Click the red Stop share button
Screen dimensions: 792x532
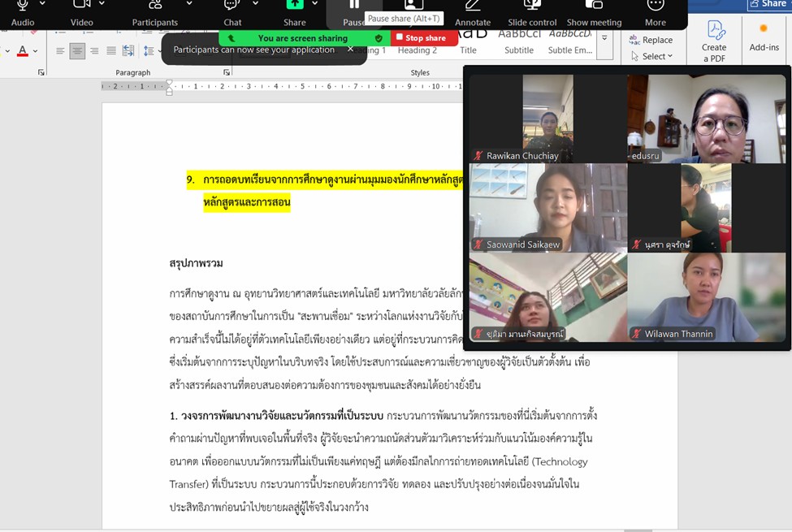tap(421, 38)
